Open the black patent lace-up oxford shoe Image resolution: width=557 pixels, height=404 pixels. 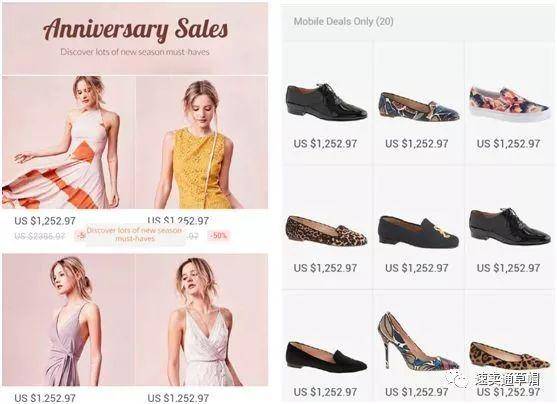pyautogui.click(x=326, y=102)
